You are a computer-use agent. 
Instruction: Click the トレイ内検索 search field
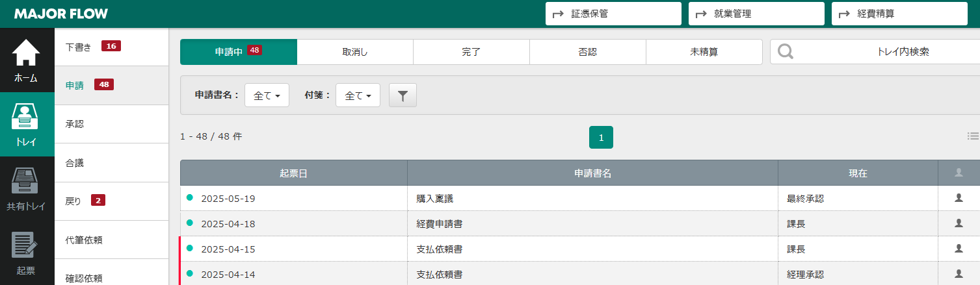pyautogui.click(x=875, y=52)
